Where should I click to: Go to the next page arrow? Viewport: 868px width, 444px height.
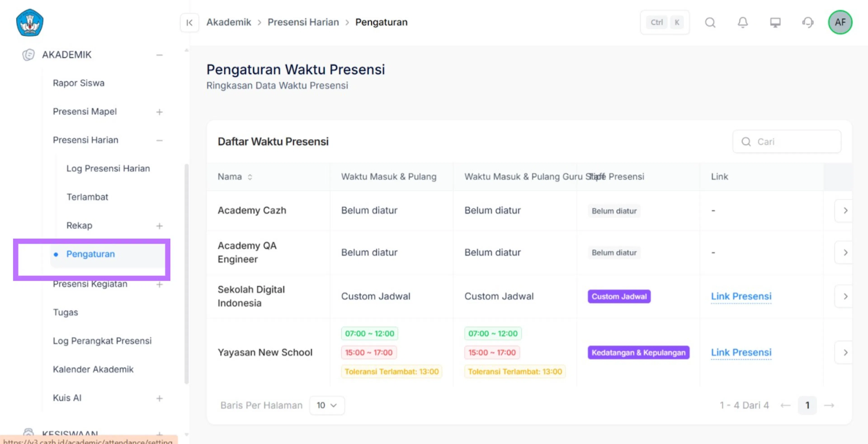click(829, 405)
